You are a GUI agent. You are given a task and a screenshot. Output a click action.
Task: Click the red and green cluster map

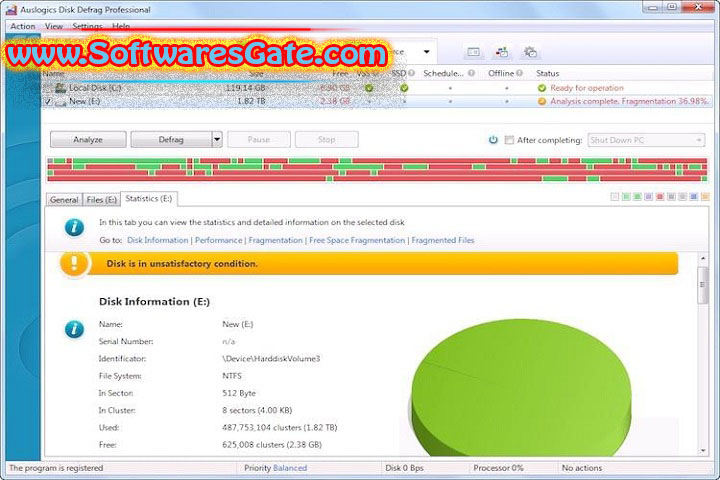coord(377,169)
